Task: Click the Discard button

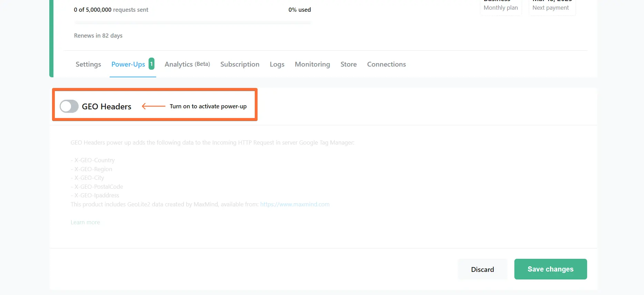Action: (483, 269)
